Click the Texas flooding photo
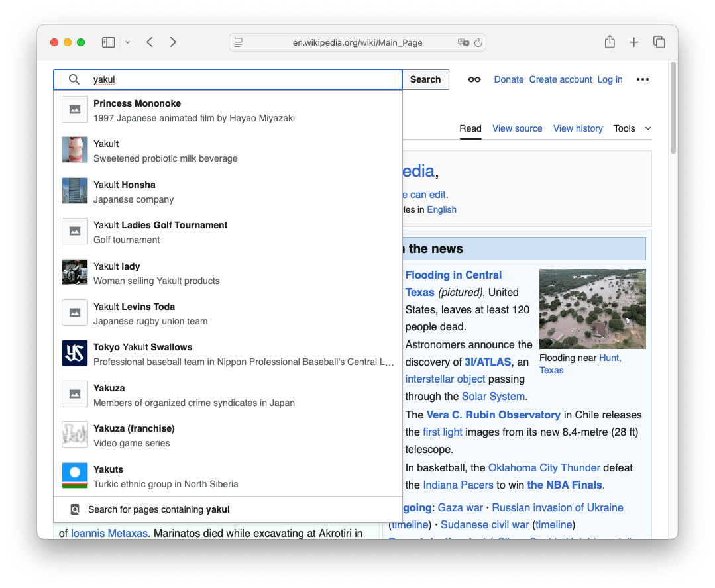Screen dimensions: 715x588 pos(592,309)
